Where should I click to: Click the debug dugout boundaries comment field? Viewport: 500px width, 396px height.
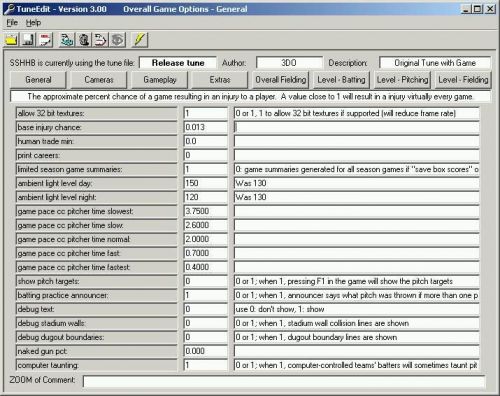[357, 337]
